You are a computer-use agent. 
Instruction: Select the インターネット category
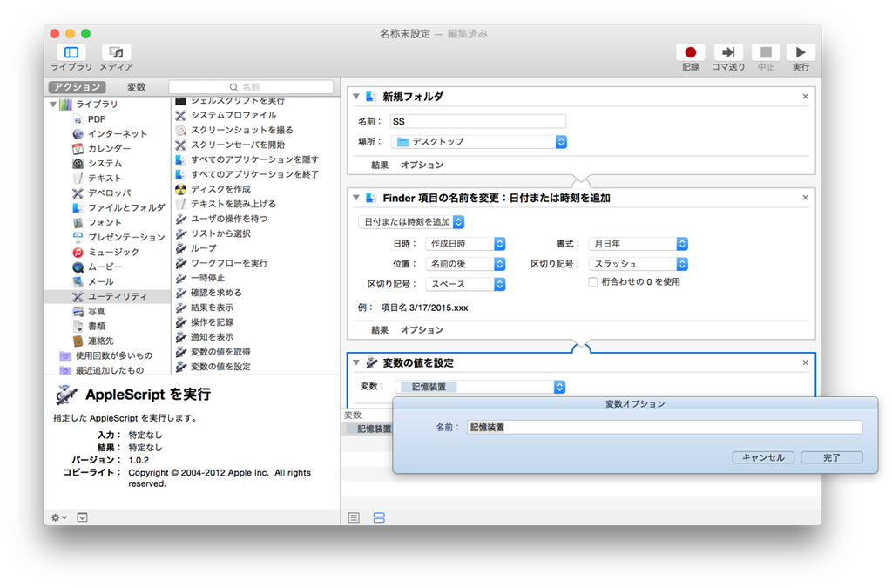(118, 133)
